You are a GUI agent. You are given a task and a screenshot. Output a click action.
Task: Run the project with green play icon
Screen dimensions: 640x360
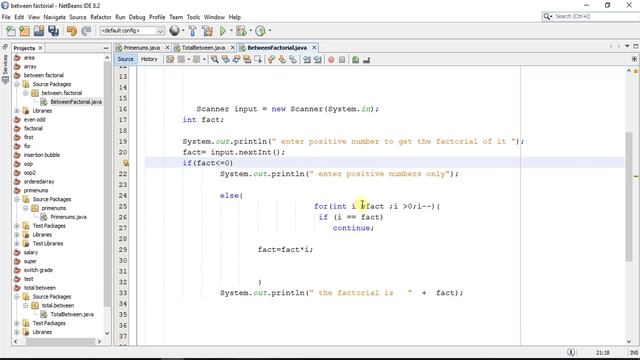(x=223, y=31)
